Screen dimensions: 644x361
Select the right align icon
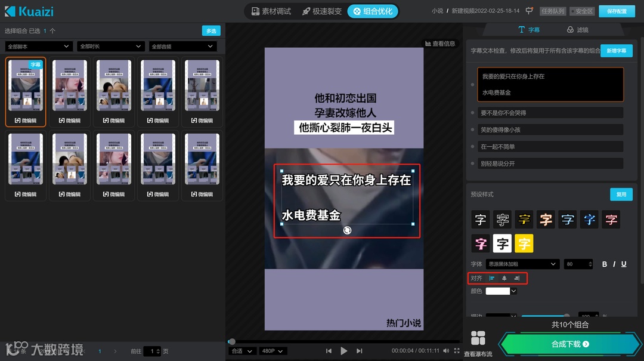(x=516, y=278)
